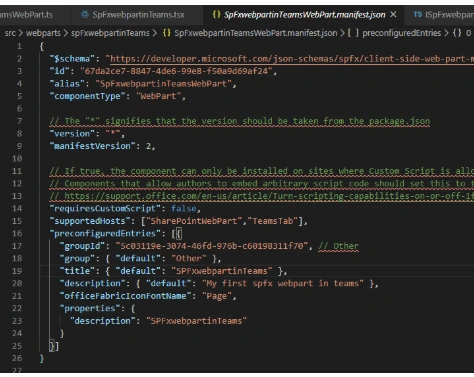This screenshot has height=377, width=474.
Task: Close the manifest.json editor tab
Action: click(393, 15)
